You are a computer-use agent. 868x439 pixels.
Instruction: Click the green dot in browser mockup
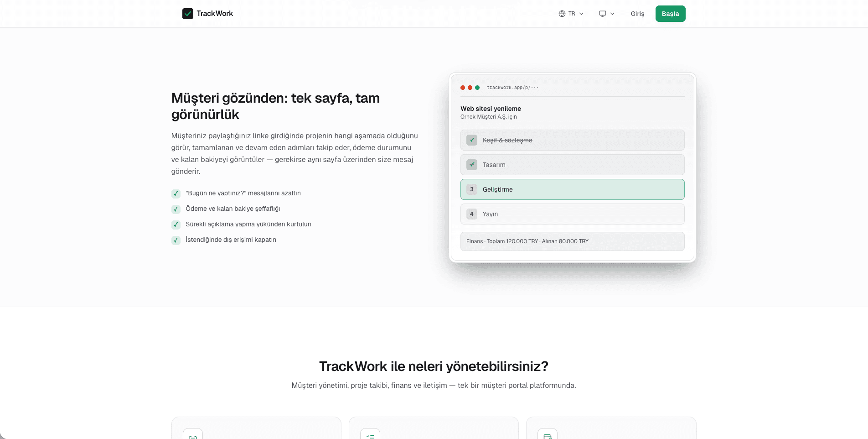pyautogui.click(x=477, y=87)
